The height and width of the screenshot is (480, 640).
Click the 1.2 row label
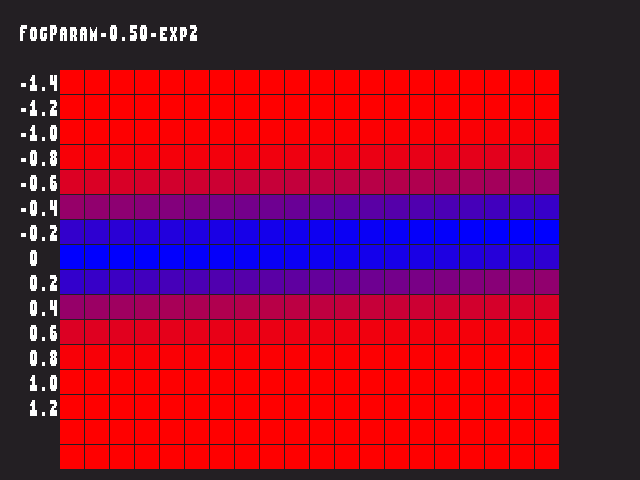(x=44, y=408)
